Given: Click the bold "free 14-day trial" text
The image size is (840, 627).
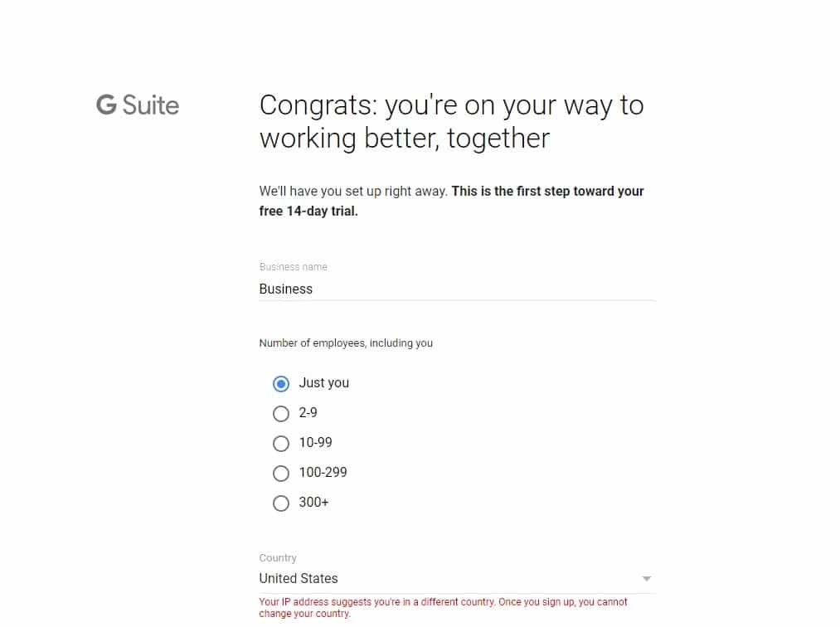Looking at the screenshot, I should (309, 211).
